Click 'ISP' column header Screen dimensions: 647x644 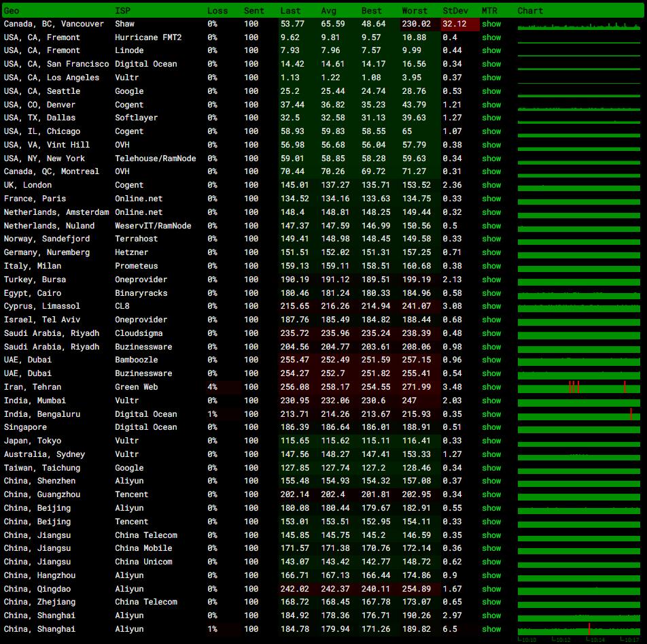pos(122,11)
